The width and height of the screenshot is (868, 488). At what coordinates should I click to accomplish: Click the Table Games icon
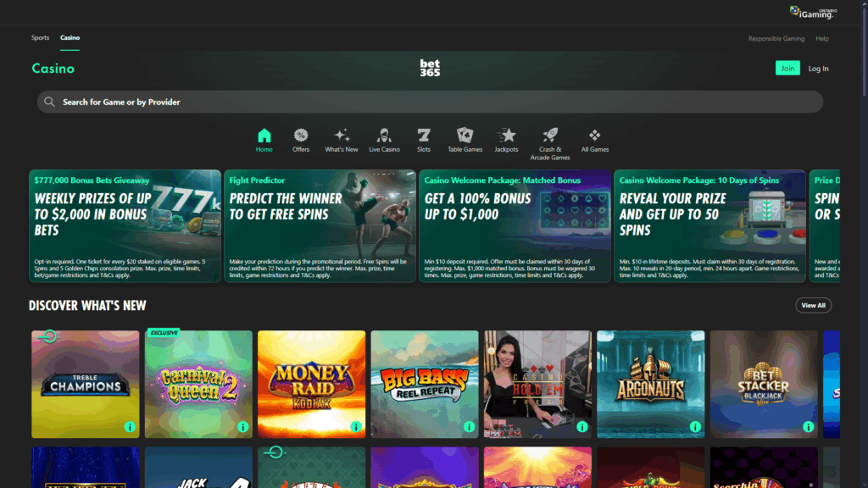point(465,136)
